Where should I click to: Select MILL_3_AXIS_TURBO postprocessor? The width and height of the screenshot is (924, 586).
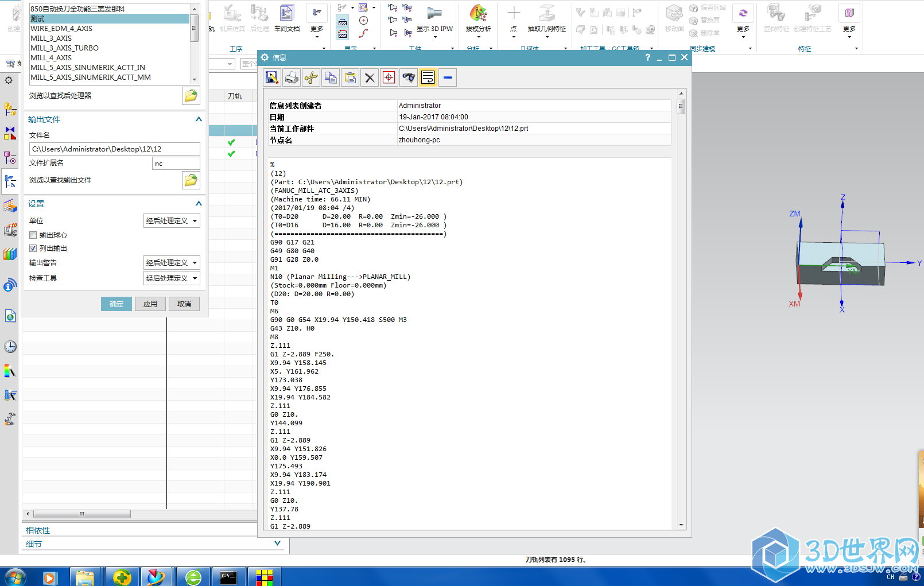click(109, 48)
